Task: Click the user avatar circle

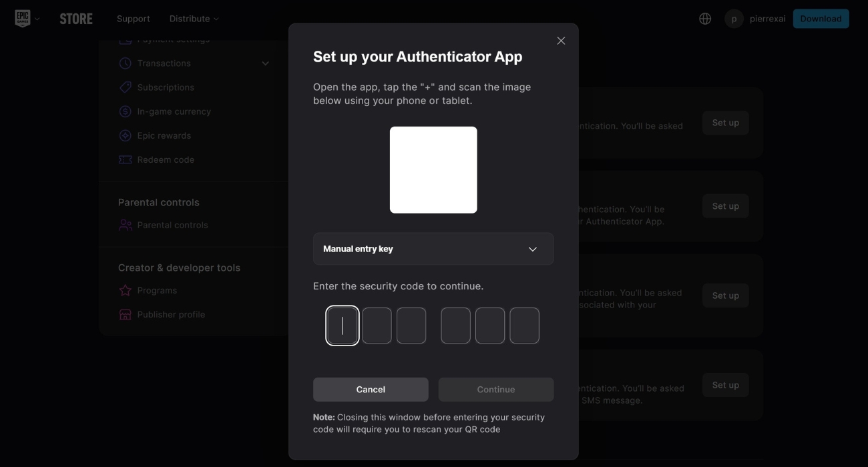Action: tap(734, 19)
